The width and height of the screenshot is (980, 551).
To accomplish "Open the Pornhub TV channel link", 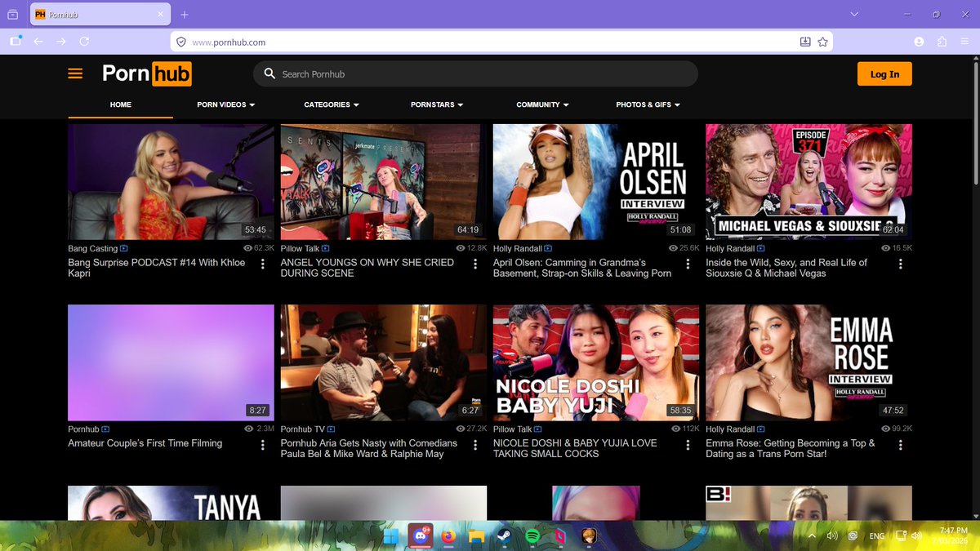I will coord(302,429).
